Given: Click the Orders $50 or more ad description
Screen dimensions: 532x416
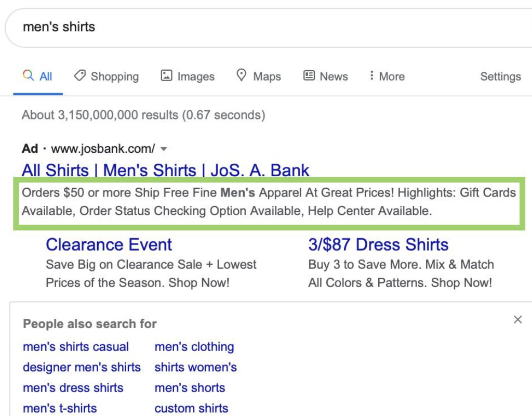Looking at the screenshot, I should (269, 202).
